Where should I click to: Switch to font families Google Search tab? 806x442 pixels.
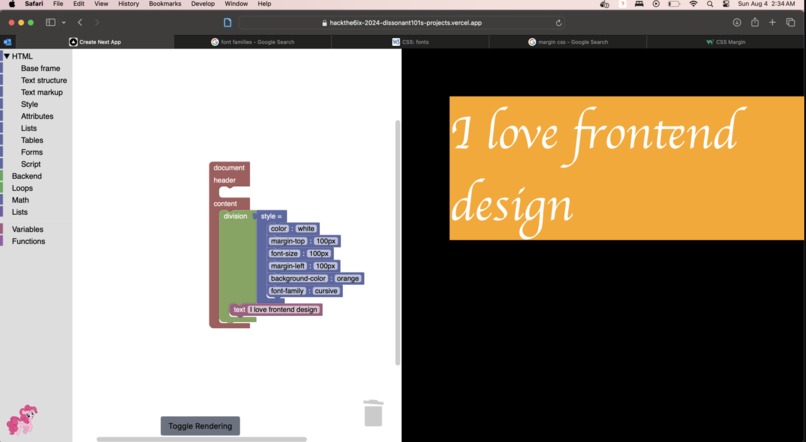(252, 42)
